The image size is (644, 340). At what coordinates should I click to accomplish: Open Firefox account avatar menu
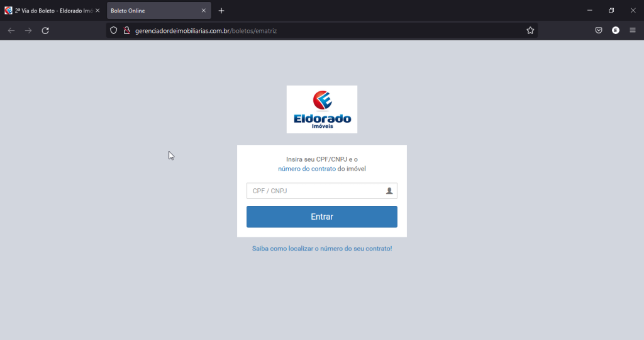[x=615, y=30]
